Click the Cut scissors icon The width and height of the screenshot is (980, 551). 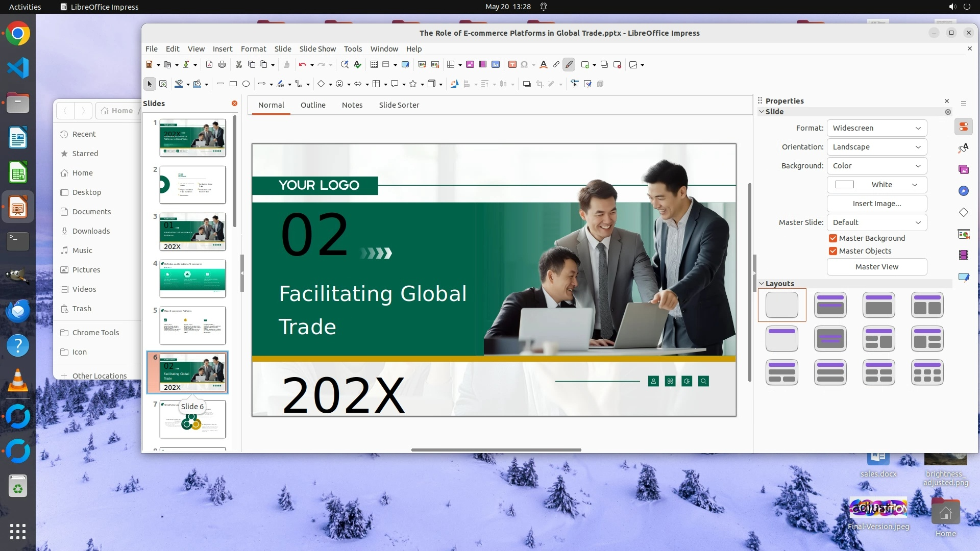(x=238, y=65)
